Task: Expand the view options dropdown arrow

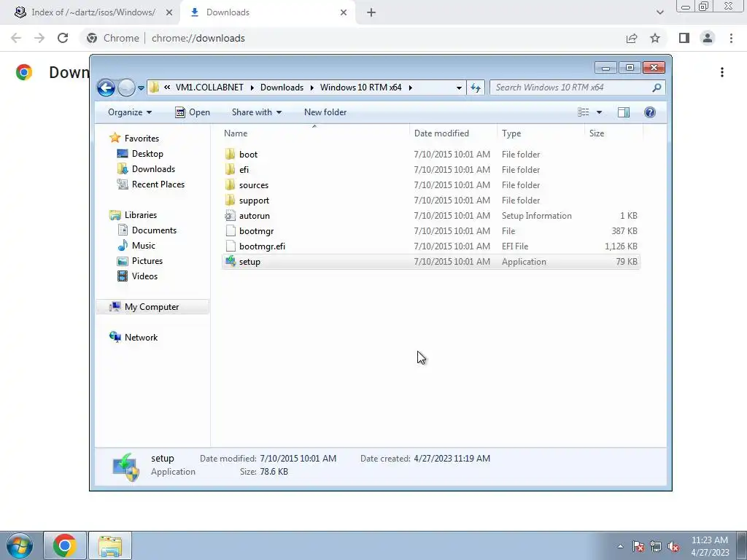Action: click(600, 112)
